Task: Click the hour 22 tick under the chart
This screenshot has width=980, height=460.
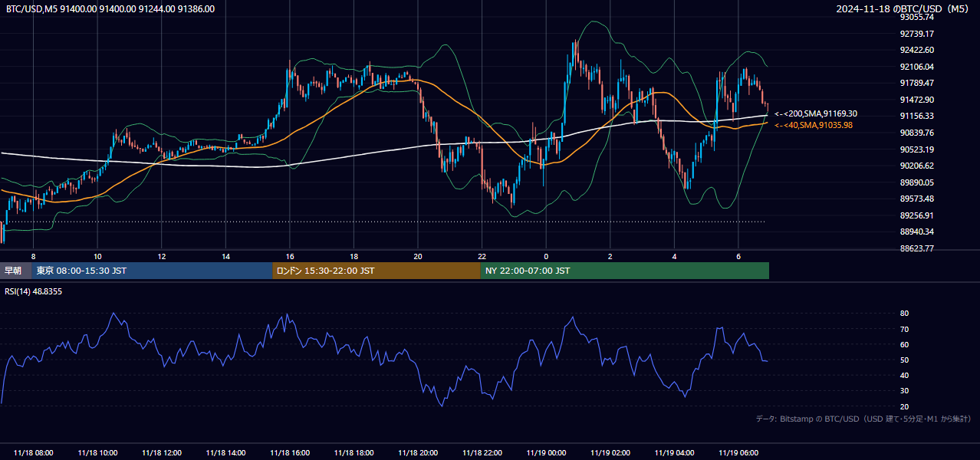Action: (x=482, y=256)
